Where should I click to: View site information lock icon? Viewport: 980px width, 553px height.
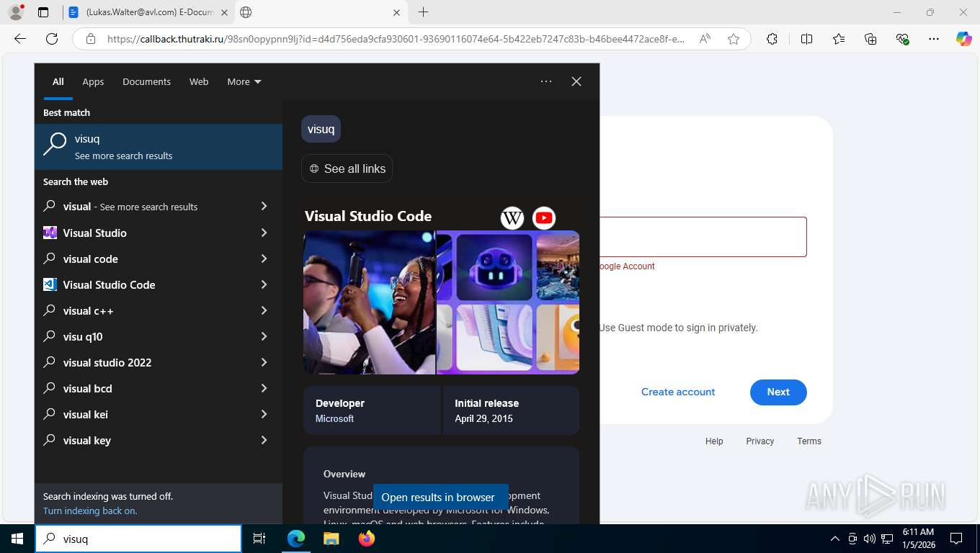click(x=91, y=39)
